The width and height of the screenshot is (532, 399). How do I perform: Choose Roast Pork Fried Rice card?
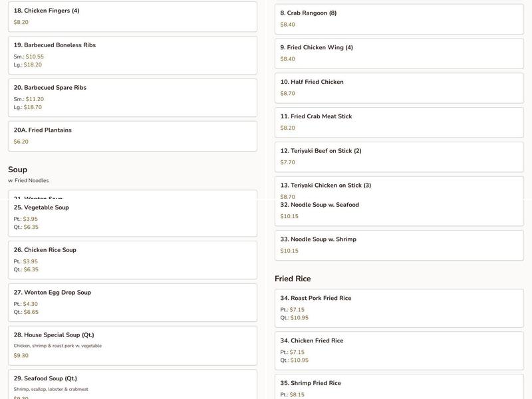(x=400, y=308)
